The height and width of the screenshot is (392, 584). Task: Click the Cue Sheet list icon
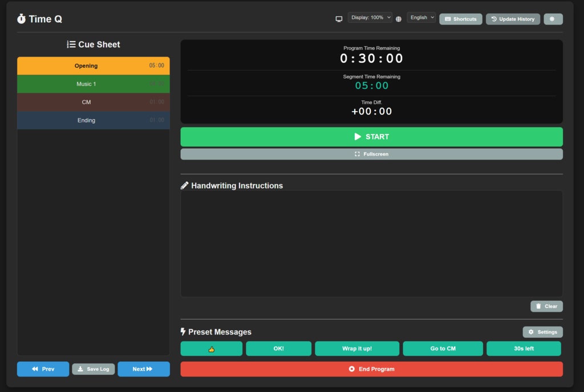(71, 44)
